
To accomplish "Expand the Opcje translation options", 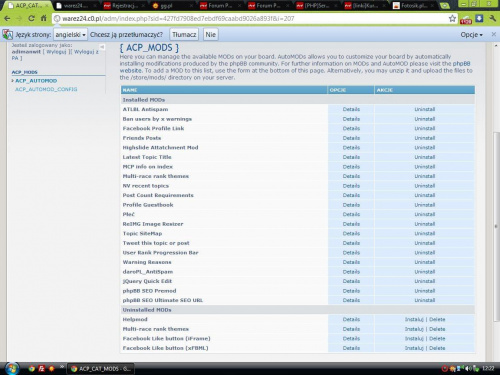I will (x=471, y=35).
